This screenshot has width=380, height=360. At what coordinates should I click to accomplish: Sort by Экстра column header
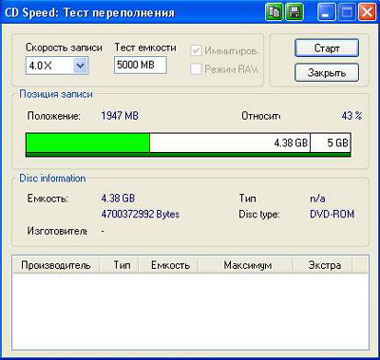click(x=324, y=265)
